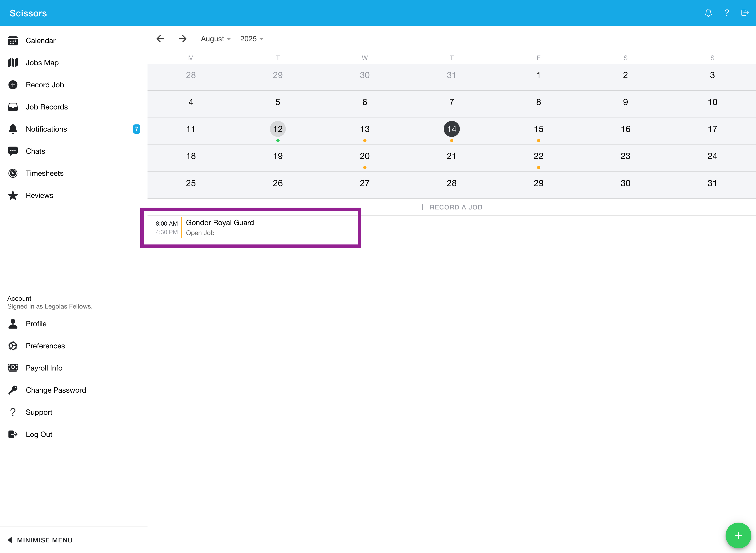Screen dimensions: 756x553
Task: Open Preferences gear in sidebar
Action: click(45, 346)
